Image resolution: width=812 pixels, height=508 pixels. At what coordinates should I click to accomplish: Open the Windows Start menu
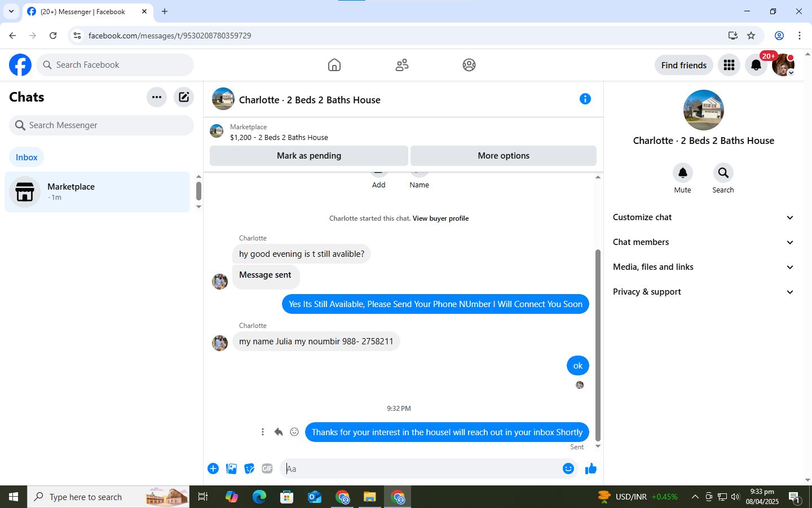coord(14,497)
